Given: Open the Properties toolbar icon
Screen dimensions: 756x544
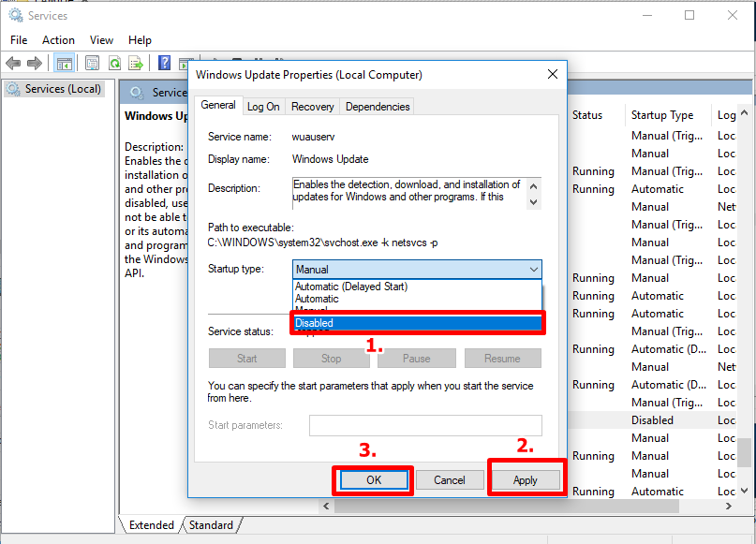Looking at the screenshot, I should click(92, 63).
